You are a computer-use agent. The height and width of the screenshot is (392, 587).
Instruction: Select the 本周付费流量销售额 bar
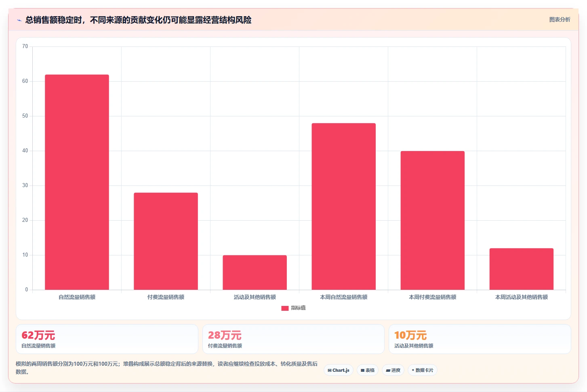(x=432, y=220)
